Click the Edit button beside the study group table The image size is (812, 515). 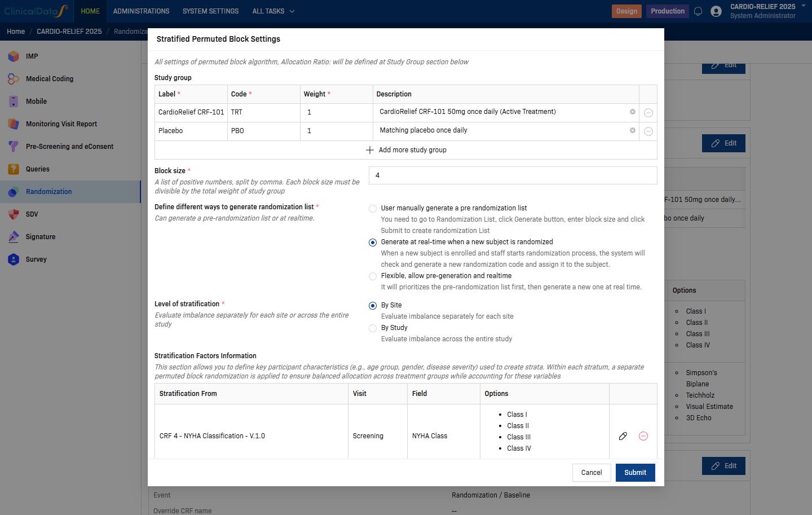click(723, 143)
